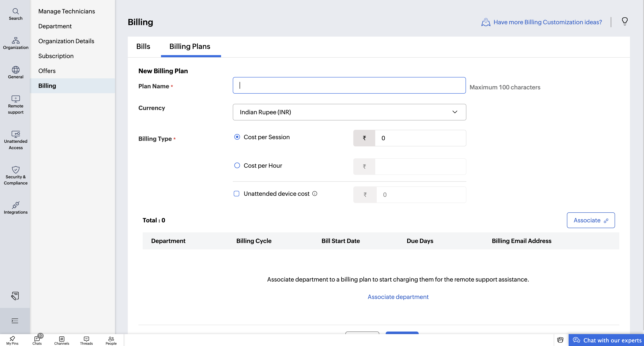Open the Organization settings icon
The height and width of the screenshot is (346, 644).
click(16, 43)
